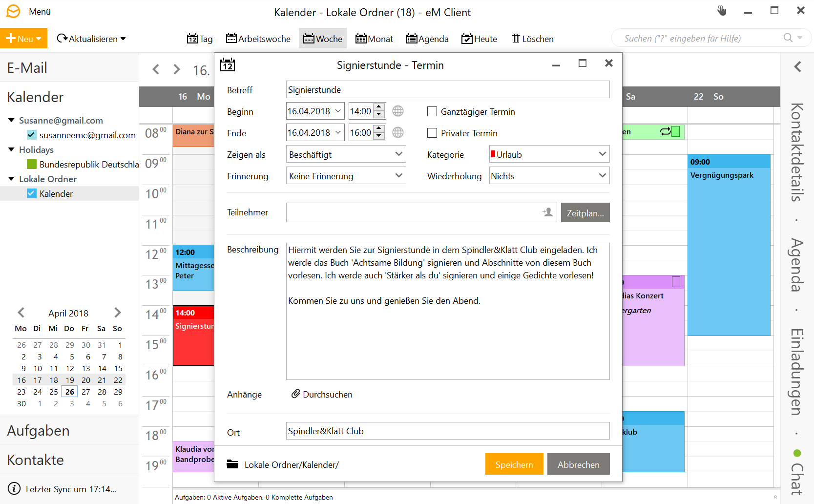Click the recurring event icon on Saturday
814x504 pixels.
[x=665, y=131]
